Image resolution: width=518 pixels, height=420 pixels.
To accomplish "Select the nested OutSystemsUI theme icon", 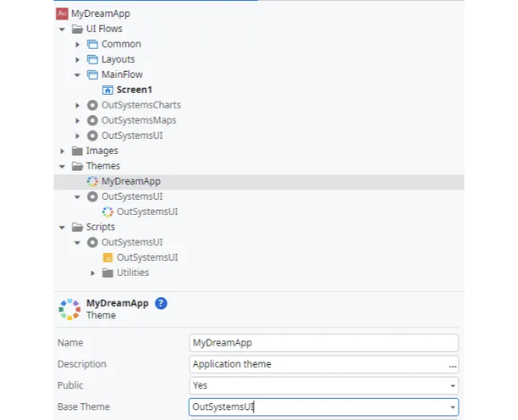I will coord(107,212).
